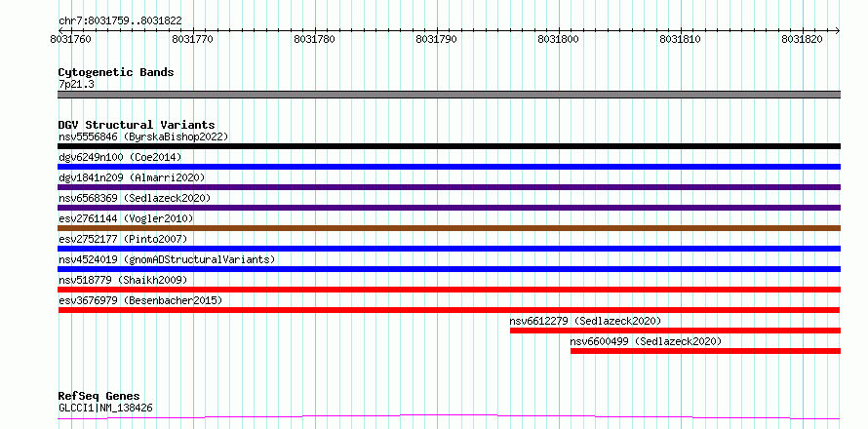Viewport: 868px width, 429px height.
Task: Click ruler position 8031800
Action: click(x=558, y=39)
